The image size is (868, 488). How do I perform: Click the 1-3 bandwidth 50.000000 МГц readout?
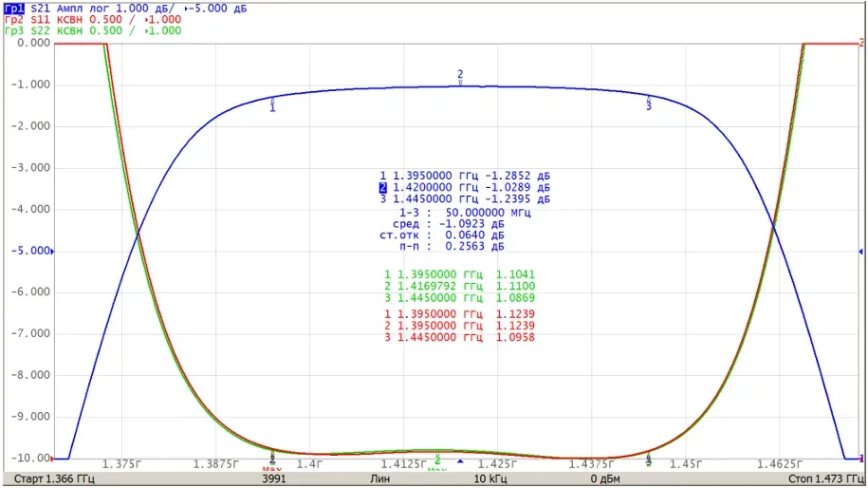[x=465, y=213]
